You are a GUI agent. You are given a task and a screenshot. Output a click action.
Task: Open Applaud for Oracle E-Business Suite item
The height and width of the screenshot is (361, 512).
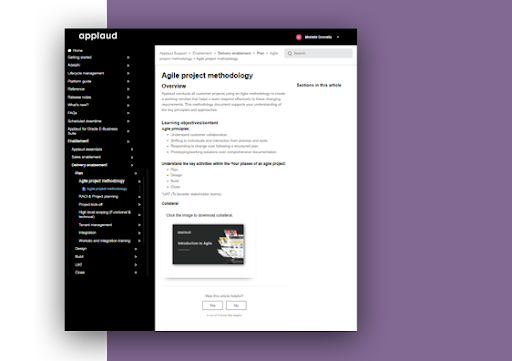click(x=93, y=131)
